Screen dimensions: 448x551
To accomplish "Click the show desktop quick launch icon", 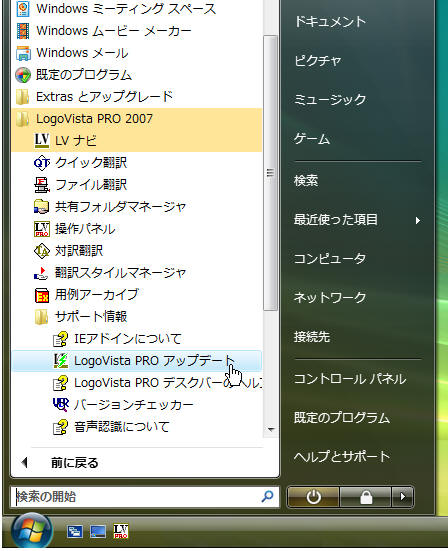I will click(x=98, y=532).
